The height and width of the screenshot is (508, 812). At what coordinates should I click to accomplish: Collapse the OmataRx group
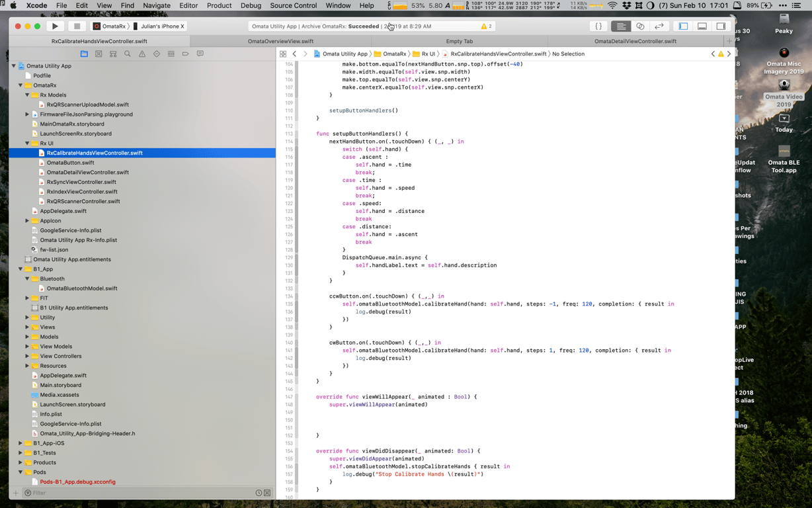(x=20, y=85)
